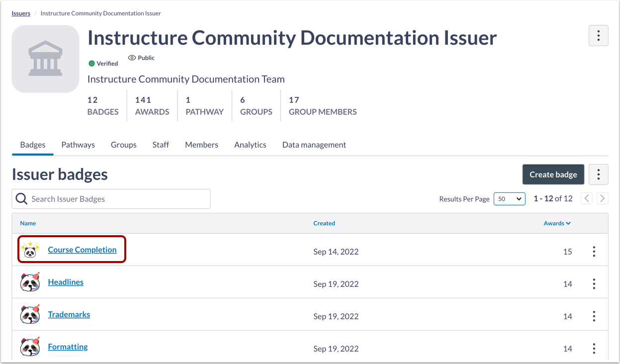Focus the Search Issuer Badges field
The height and width of the screenshot is (364, 620).
click(111, 199)
